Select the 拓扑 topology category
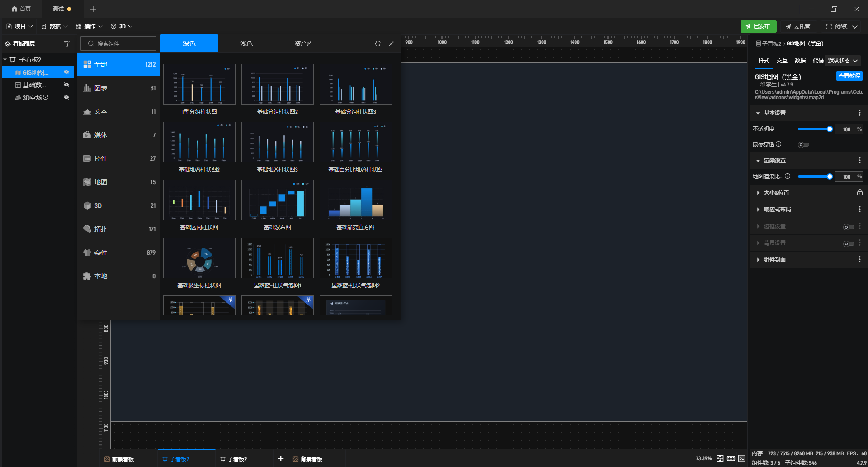Image resolution: width=868 pixels, height=467 pixels. tap(118, 229)
